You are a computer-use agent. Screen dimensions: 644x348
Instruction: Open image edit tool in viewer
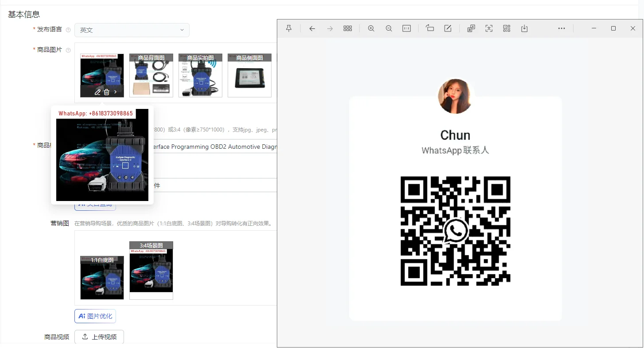(x=448, y=28)
